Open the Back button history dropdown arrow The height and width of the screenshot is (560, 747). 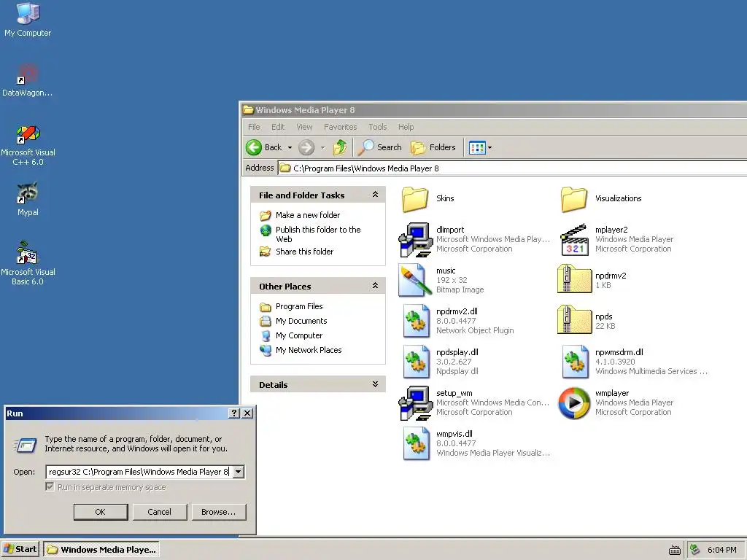pyautogui.click(x=290, y=147)
